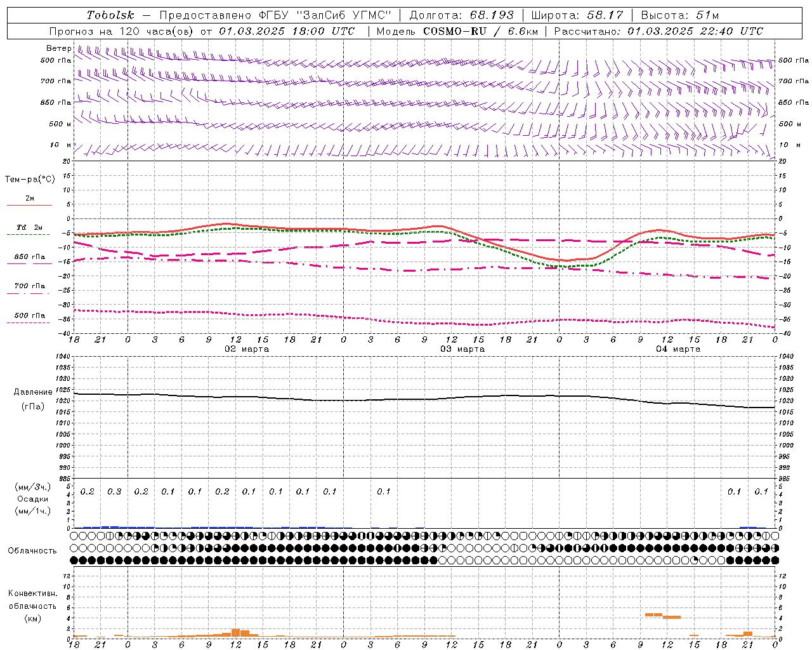Click the 'Давление' pressure panel label
Image resolution: width=812 pixels, height=650 pixels.
point(33,392)
